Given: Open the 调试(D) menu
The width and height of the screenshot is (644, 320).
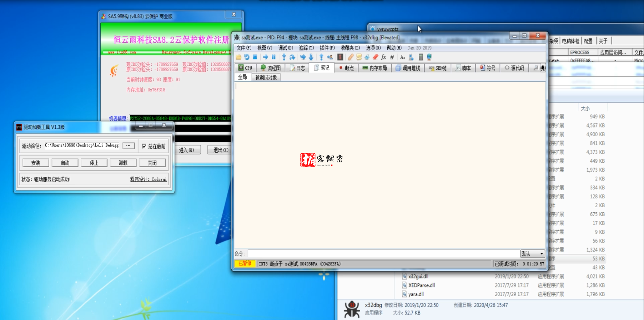Looking at the screenshot, I should pyautogui.click(x=286, y=48).
